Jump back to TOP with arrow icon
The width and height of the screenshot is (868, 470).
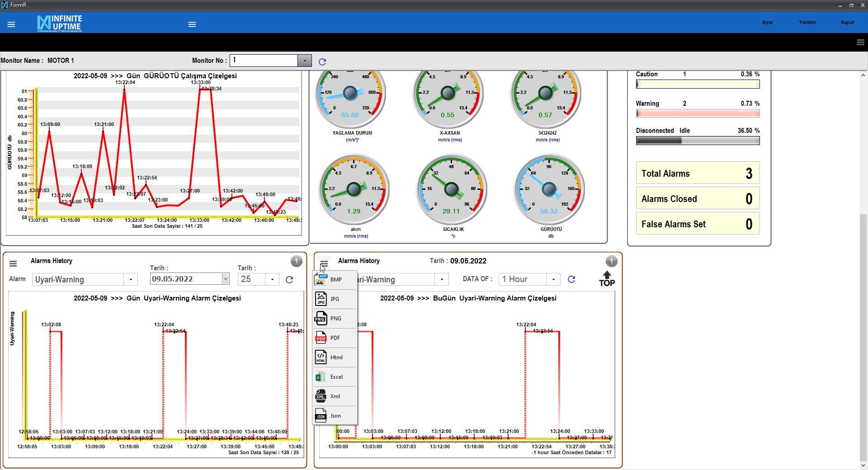[607, 279]
